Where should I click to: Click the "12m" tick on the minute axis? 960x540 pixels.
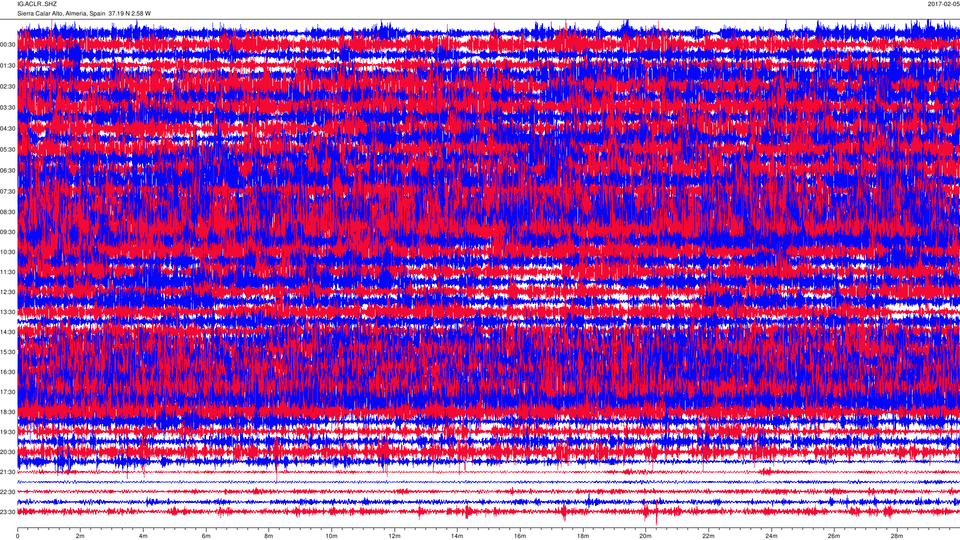[x=394, y=536]
